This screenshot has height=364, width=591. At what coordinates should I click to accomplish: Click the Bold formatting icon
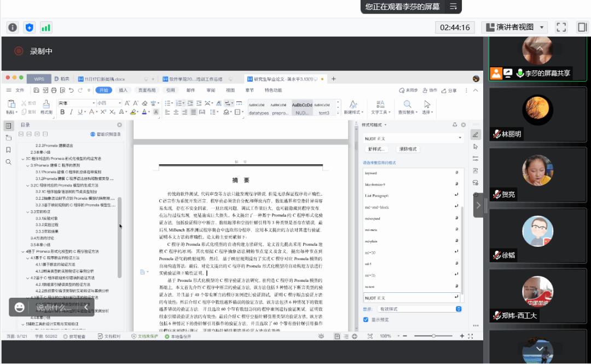62,112
